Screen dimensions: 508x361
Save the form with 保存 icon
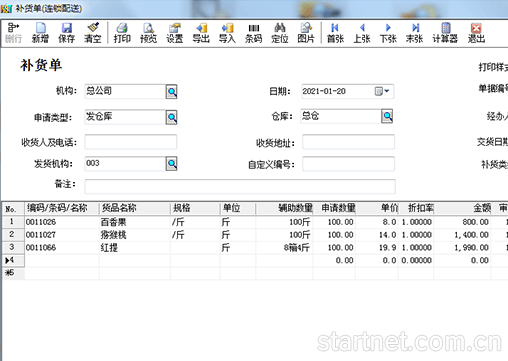point(66,33)
